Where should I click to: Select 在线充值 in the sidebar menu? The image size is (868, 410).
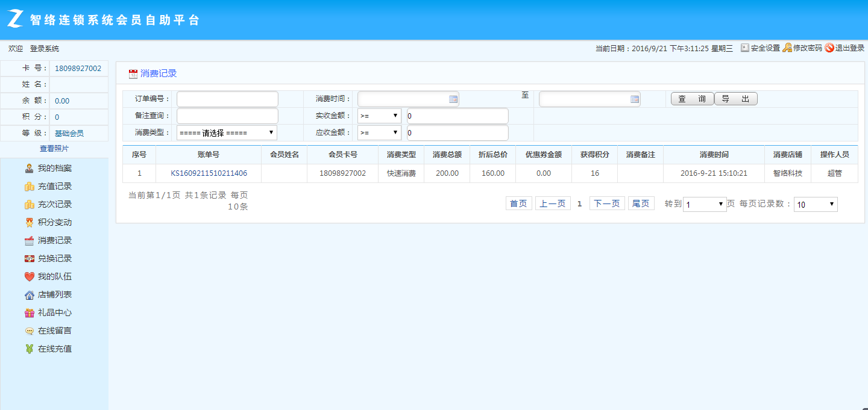55,349
